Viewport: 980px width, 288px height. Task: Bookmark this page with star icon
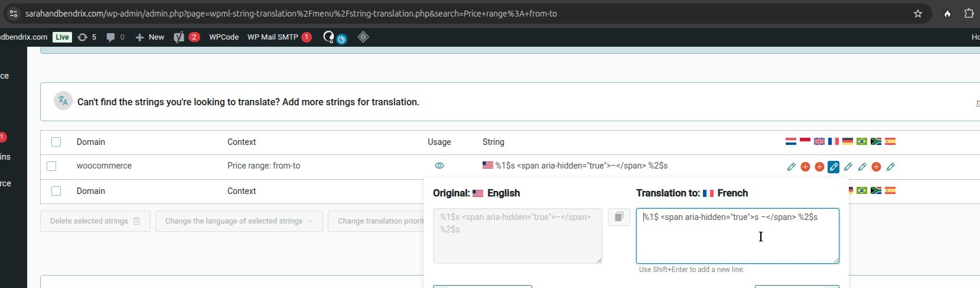point(917,14)
